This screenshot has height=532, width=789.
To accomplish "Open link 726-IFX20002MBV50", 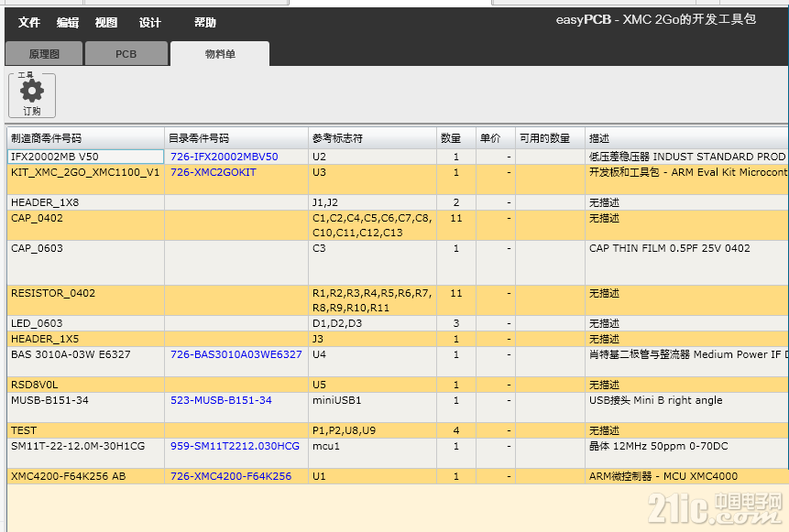I will (224, 157).
